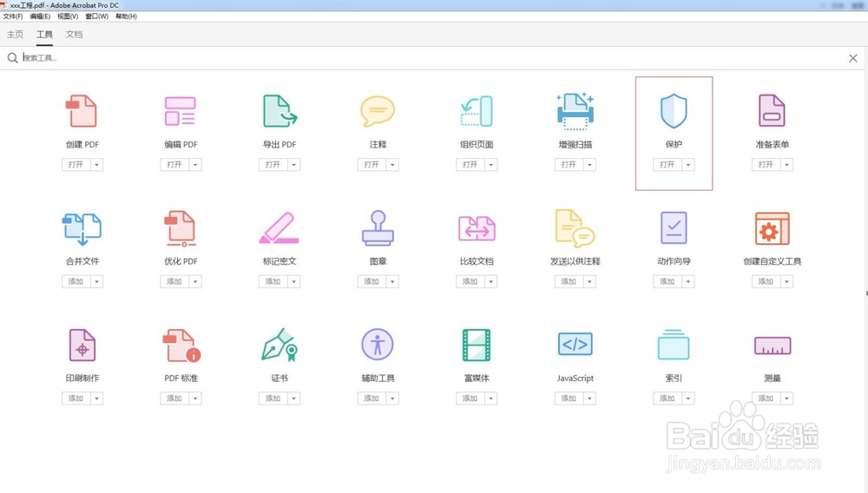The width and height of the screenshot is (868, 493).
Task: Expand the dropdown arrow under 准备表单
Action: (786, 165)
